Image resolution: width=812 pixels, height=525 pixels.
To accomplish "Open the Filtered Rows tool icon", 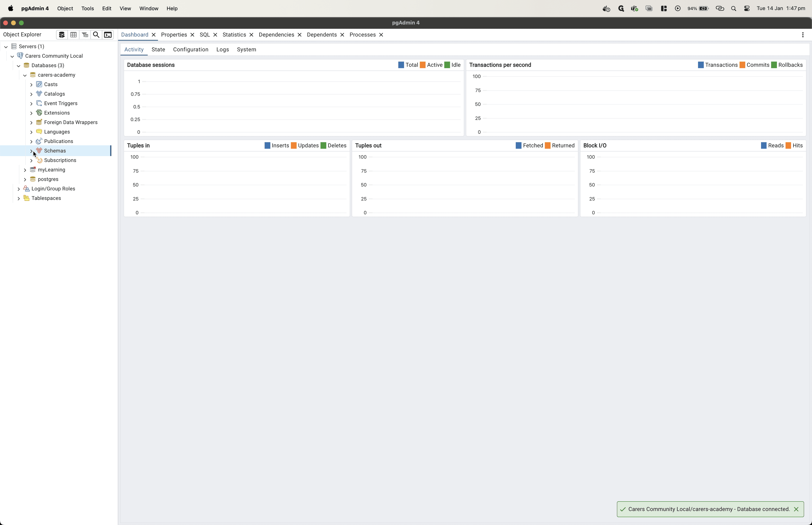I will point(85,35).
